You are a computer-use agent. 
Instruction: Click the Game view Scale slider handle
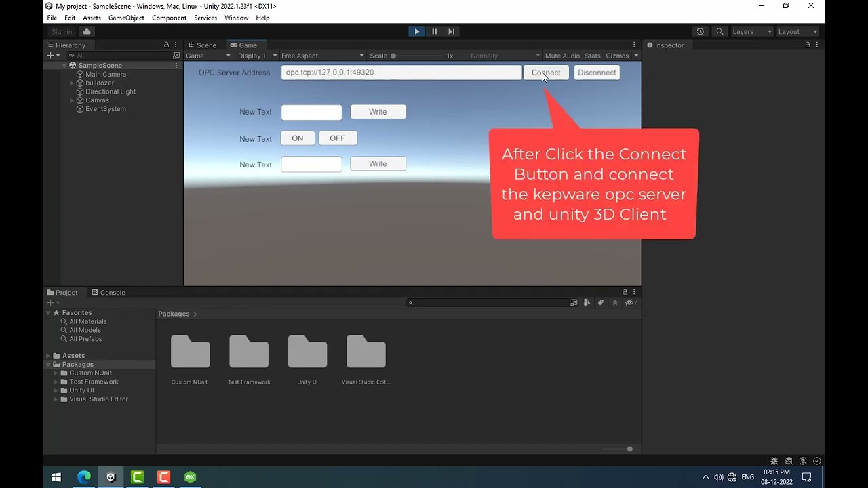(x=393, y=56)
